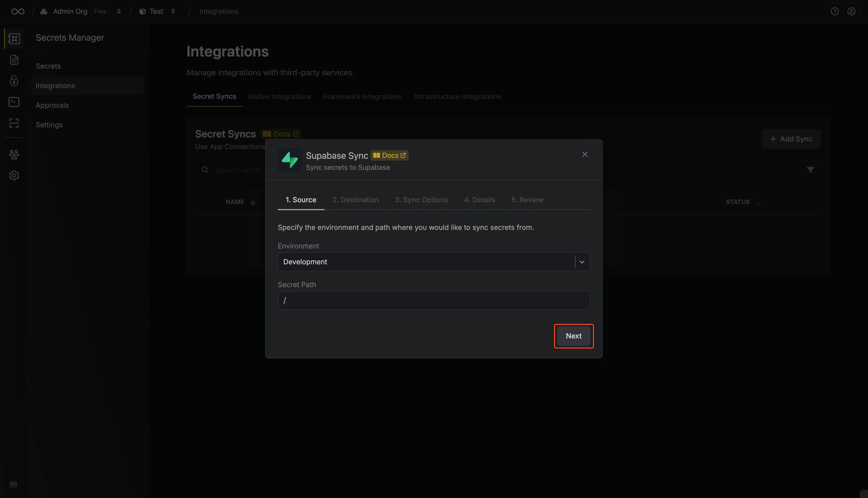Click the filter funnel icon
Image resolution: width=868 pixels, height=498 pixels.
pos(810,170)
